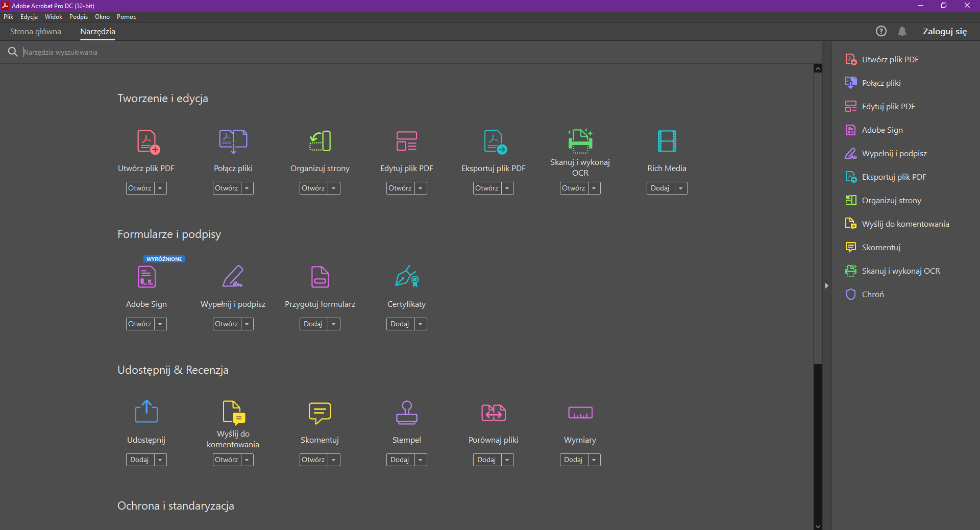Click the Rich Media film icon

(667, 141)
